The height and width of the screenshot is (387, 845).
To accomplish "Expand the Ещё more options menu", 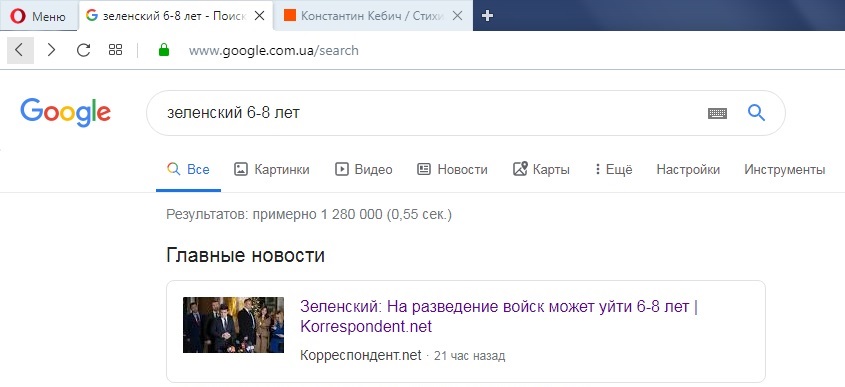I will click(613, 170).
